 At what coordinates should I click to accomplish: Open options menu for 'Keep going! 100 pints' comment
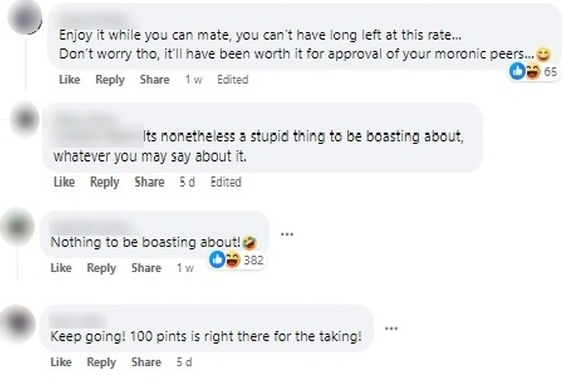pyautogui.click(x=391, y=328)
